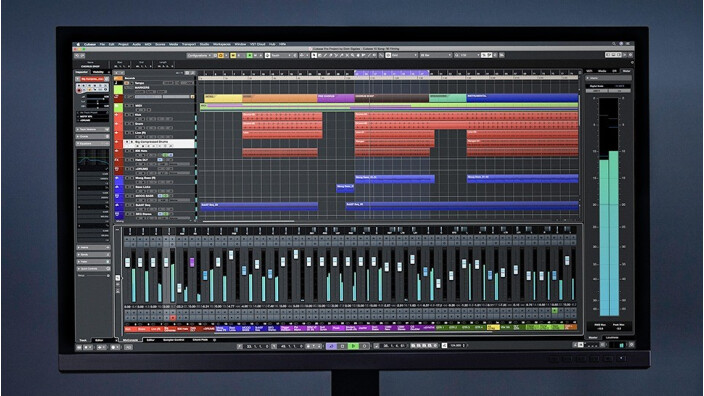This screenshot has width=704, height=396.
Task: Open the Sampler Control tab
Action: click(x=173, y=340)
